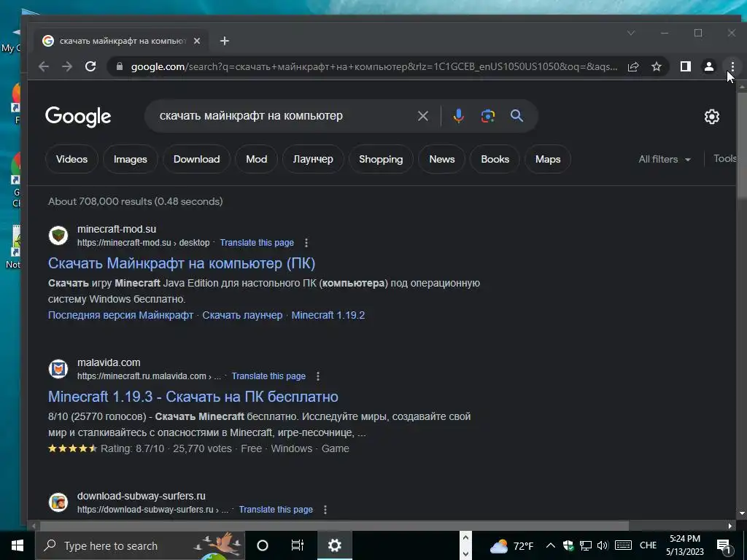
Task: Switch to Maps results
Action: (548, 160)
